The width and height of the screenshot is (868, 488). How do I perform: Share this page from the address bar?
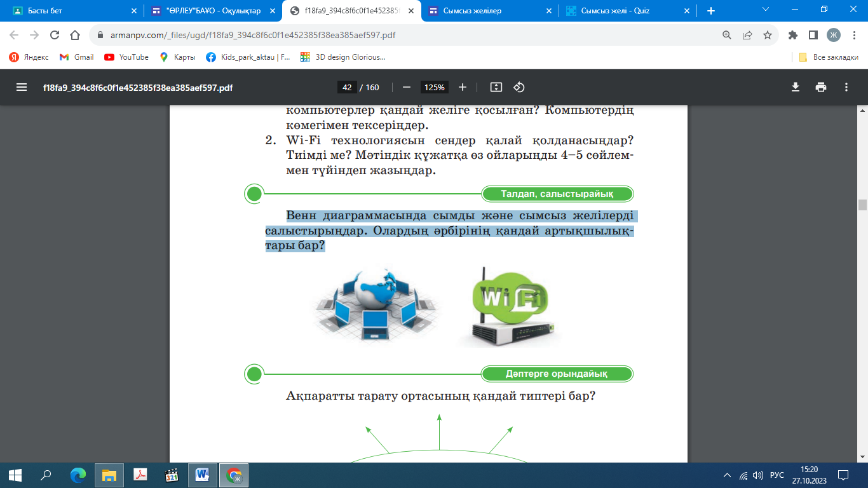pyautogui.click(x=747, y=36)
